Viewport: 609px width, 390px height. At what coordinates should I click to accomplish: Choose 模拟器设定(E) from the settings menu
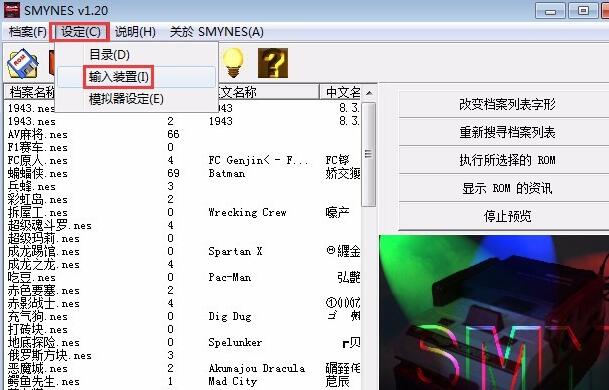[126, 99]
